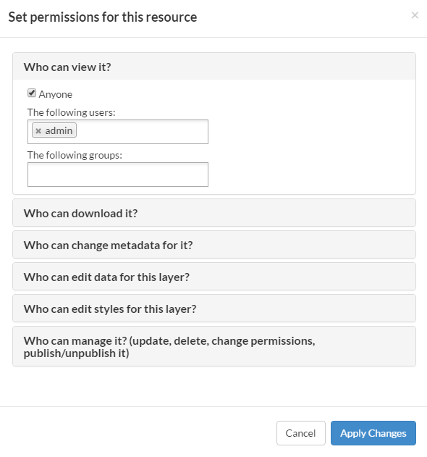Click empty space right of the users field
This screenshot has height=457, width=427.
(x=310, y=131)
